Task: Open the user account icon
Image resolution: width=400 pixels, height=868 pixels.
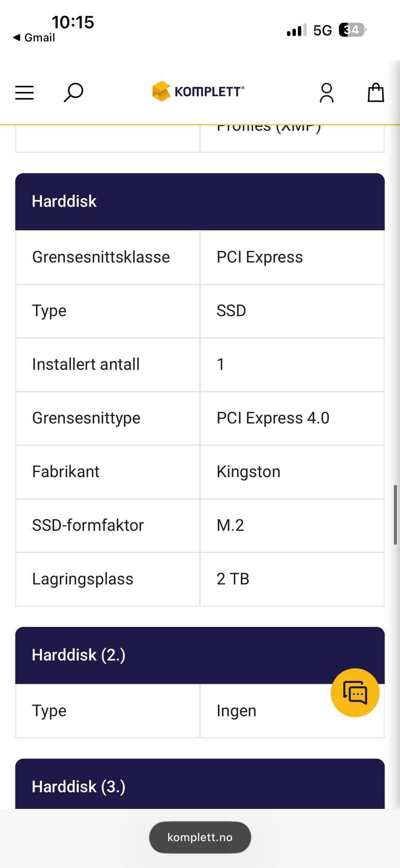Action: (x=327, y=93)
